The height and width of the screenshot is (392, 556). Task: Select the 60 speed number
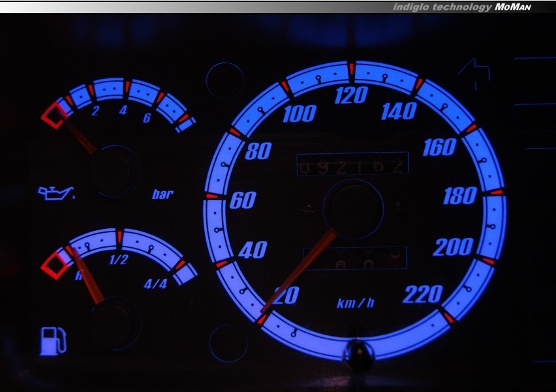pos(242,200)
